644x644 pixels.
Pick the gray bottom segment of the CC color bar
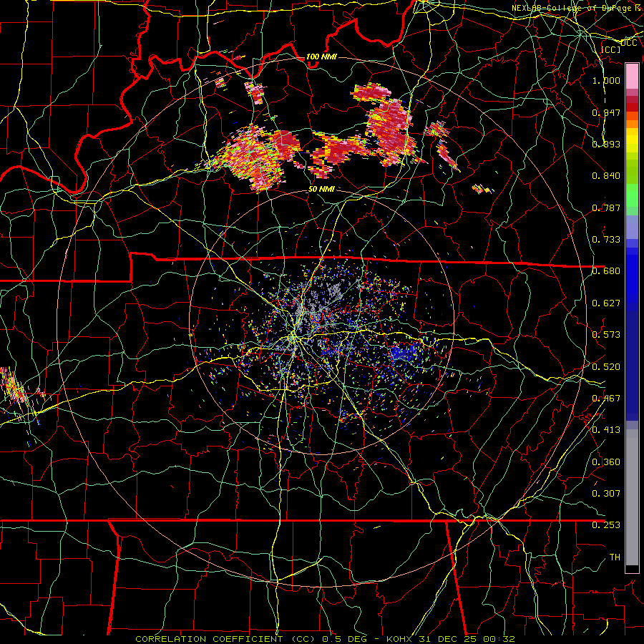coord(632,497)
